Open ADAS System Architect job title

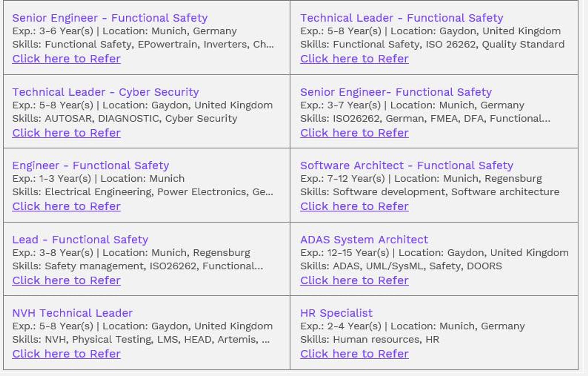click(x=364, y=239)
